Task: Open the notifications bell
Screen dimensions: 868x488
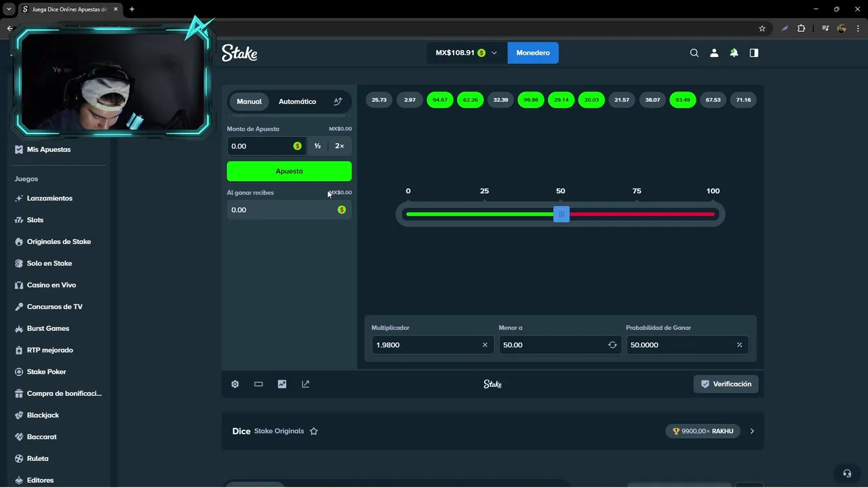Action: pyautogui.click(x=734, y=53)
